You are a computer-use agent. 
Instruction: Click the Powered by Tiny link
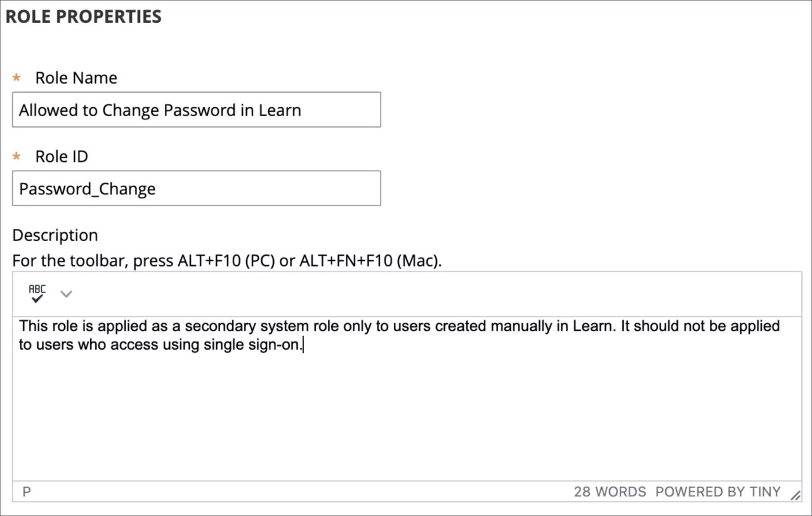[717, 491]
